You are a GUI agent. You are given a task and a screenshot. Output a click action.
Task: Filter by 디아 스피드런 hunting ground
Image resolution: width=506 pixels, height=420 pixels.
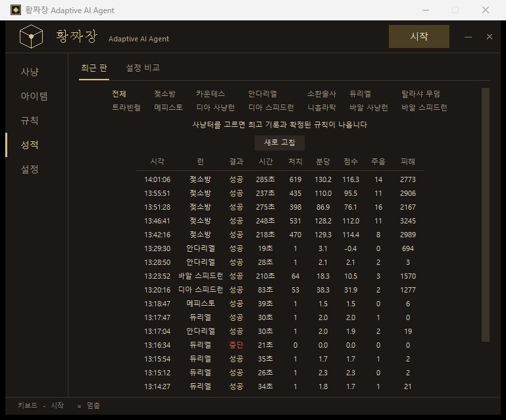(271, 107)
